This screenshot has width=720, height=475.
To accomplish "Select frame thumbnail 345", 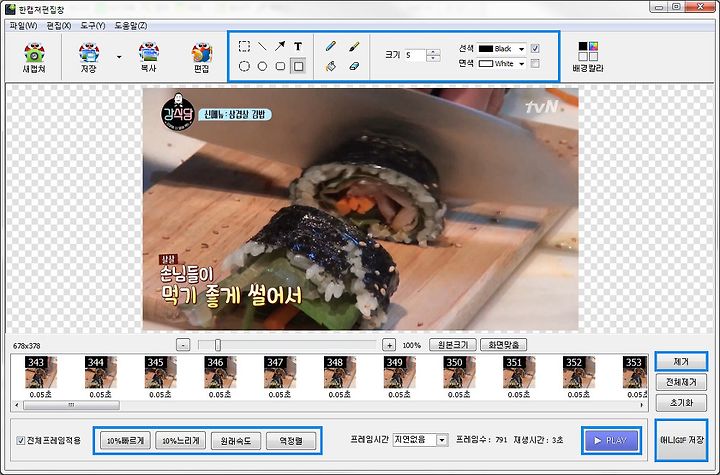I will [160, 372].
